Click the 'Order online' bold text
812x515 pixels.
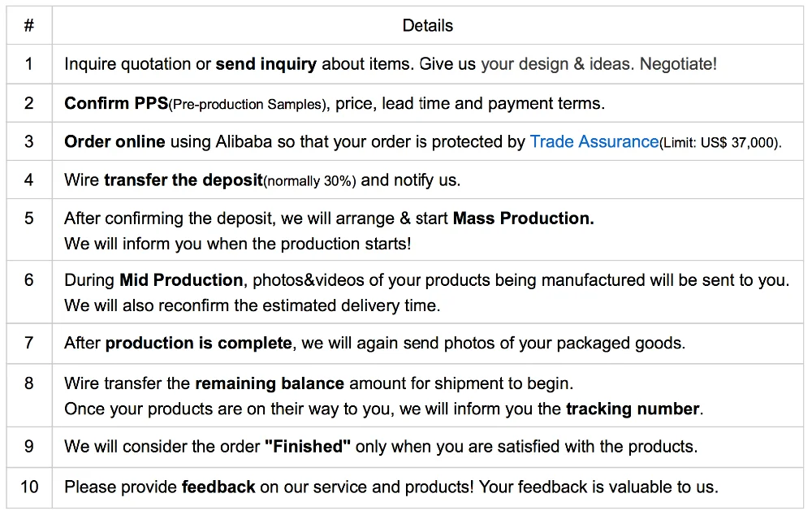114,141
